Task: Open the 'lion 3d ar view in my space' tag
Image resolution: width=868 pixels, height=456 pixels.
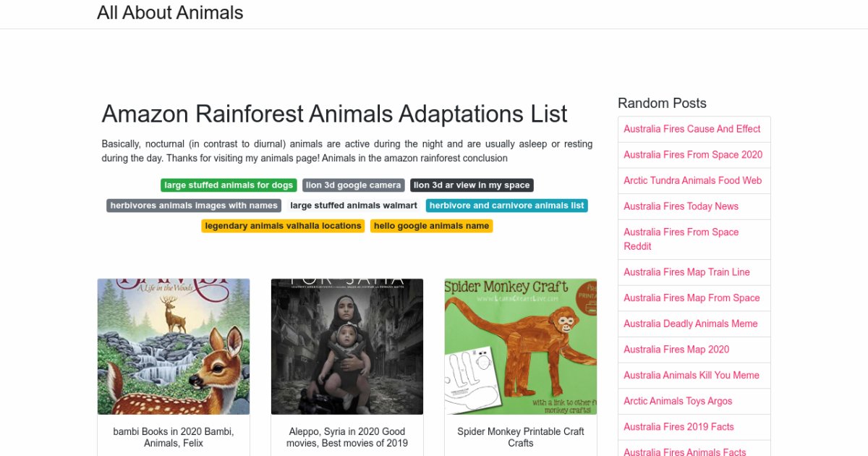Action: (x=472, y=185)
